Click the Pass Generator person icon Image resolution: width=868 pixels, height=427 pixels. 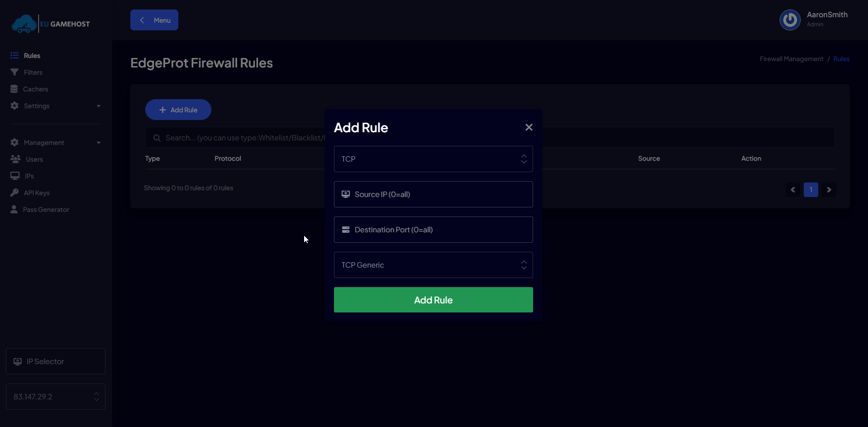click(x=14, y=209)
